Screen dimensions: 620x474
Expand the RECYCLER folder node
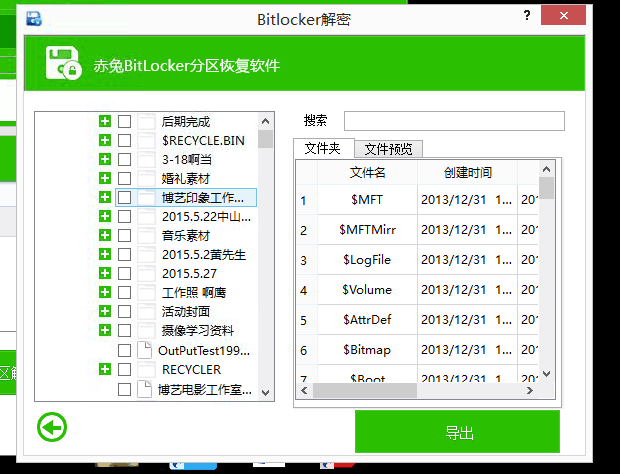tap(105, 369)
